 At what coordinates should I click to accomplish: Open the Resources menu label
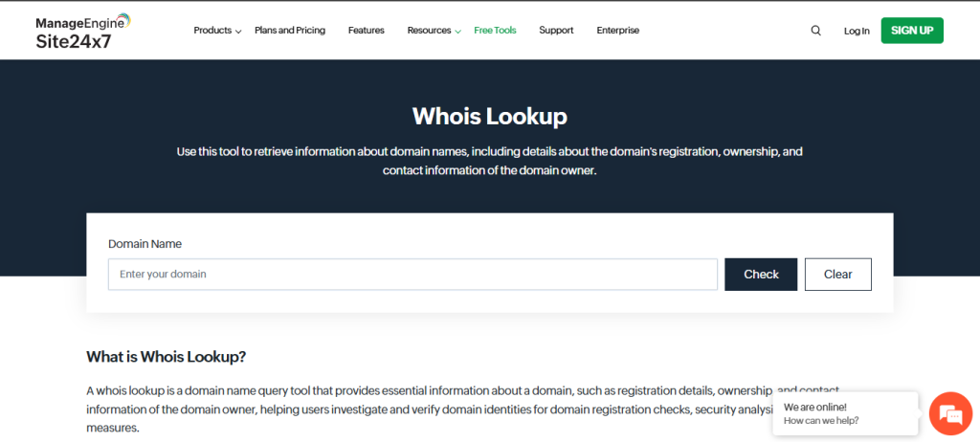tap(429, 31)
